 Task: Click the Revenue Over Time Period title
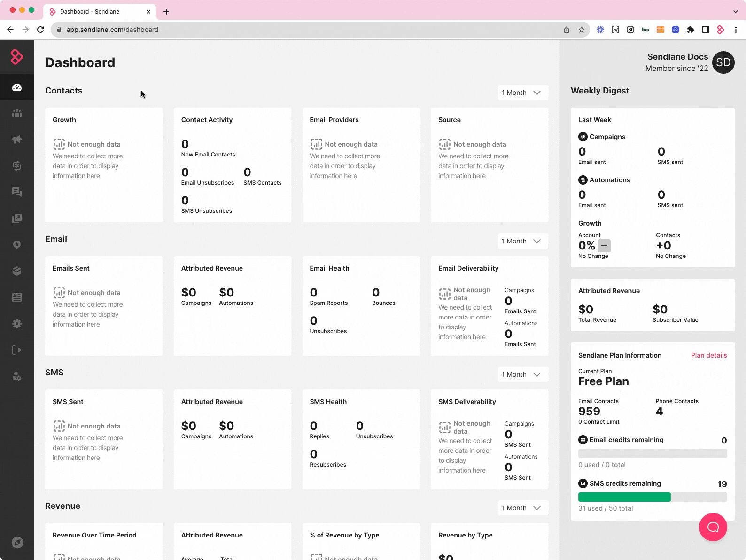[94, 535]
